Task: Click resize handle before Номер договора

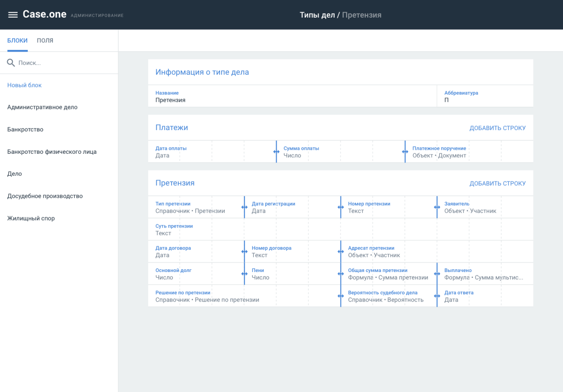Action: tap(245, 251)
